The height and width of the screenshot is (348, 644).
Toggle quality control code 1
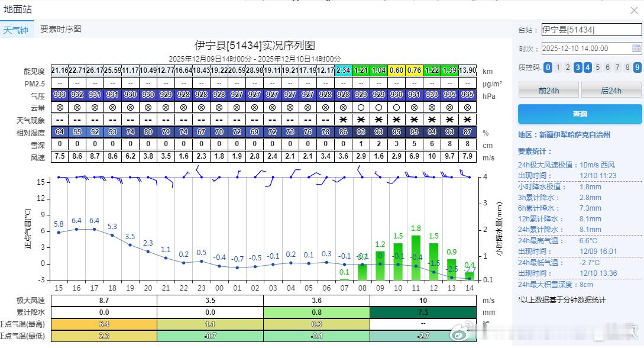(x=558, y=67)
